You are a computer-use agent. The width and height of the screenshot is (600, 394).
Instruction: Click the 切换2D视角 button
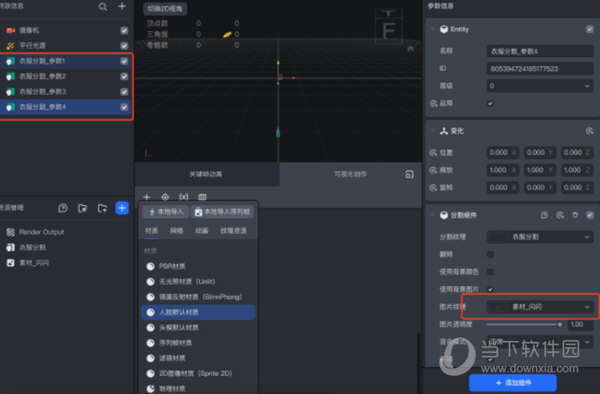165,8
